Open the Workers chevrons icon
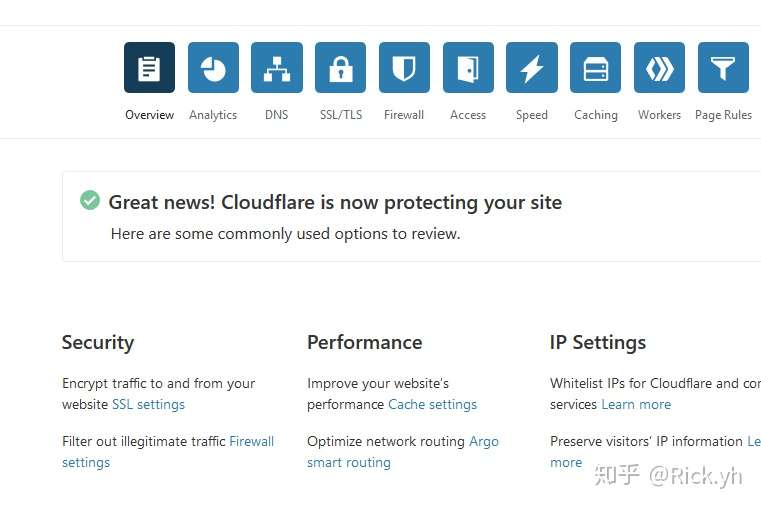This screenshot has width=761, height=509. pos(660,67)
